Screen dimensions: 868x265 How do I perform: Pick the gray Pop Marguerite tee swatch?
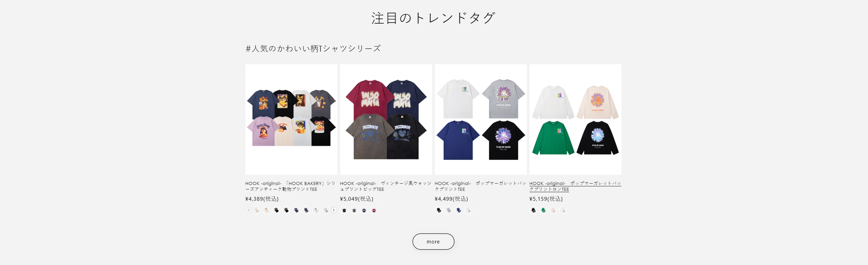pos(449,210)
